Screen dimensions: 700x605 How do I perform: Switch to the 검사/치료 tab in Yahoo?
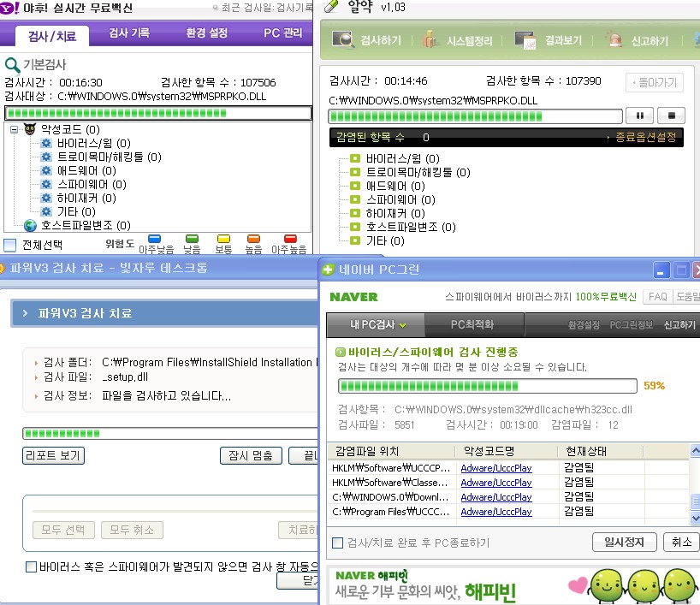coord(52,36)
